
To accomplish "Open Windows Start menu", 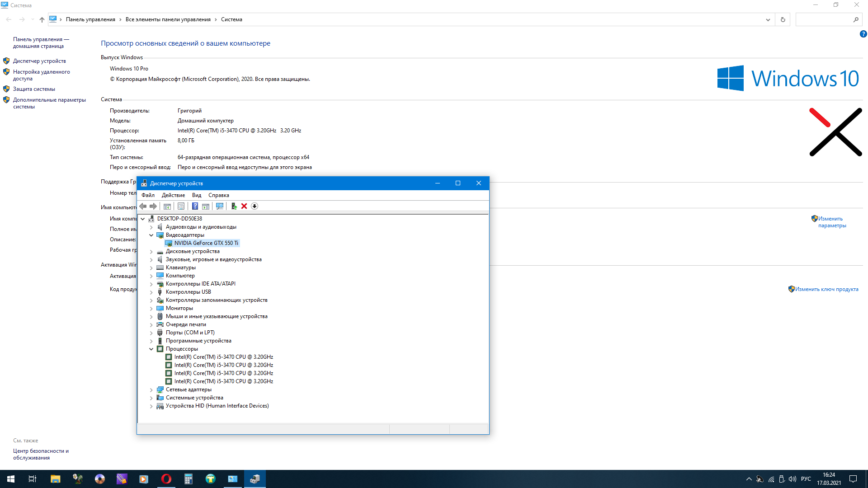I will tap(11, 479).
